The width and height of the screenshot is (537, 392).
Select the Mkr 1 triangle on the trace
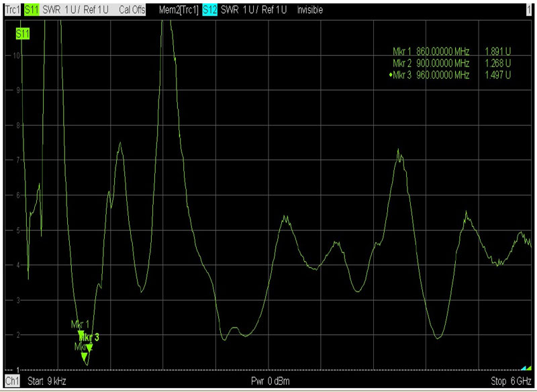[81, 334]
